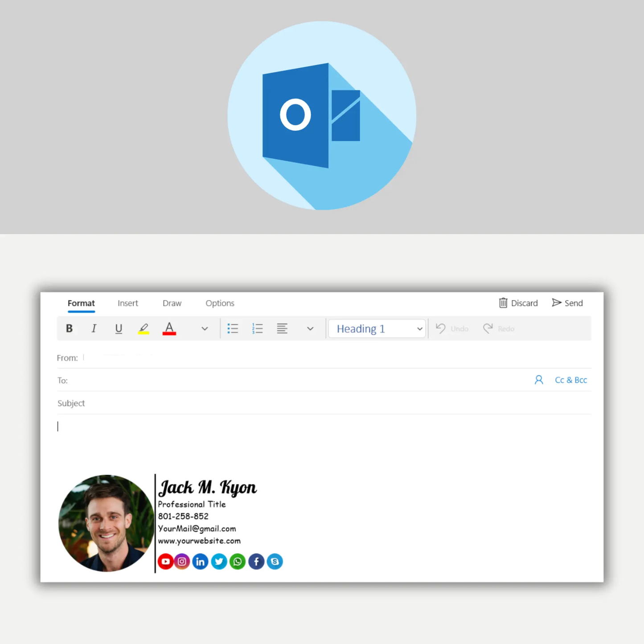Screen dimensions: 644x644
Task: Toggle Italic formatting
Action: [x=94, y=328]
